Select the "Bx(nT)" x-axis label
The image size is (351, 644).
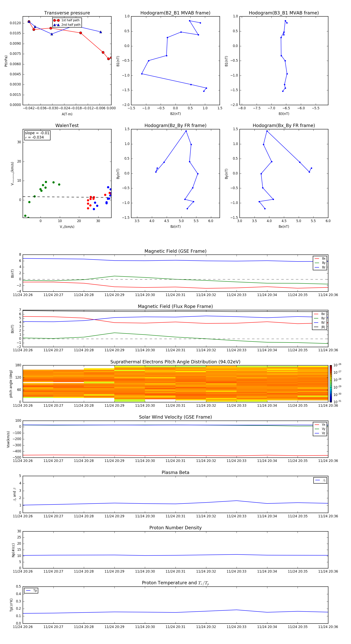pos(284,227)
